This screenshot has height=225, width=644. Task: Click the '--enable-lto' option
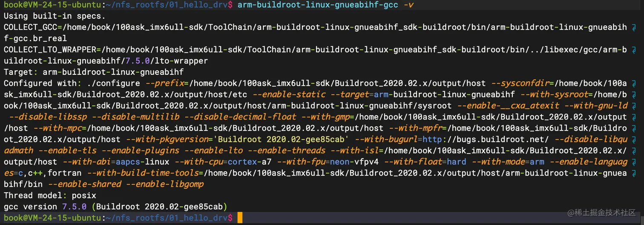213,151
